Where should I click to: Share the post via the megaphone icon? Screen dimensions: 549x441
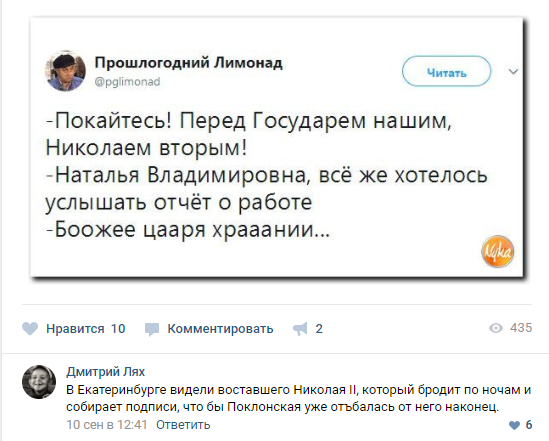pos(300,329)
